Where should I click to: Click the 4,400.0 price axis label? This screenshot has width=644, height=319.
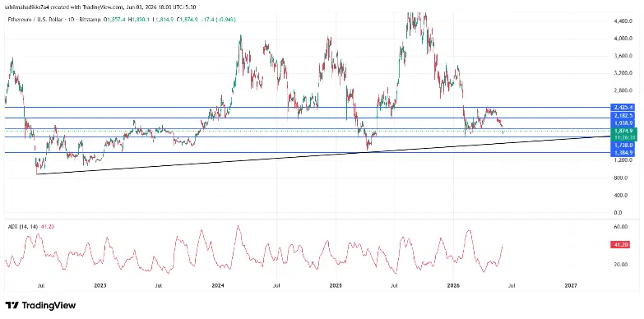pyautogui.click(x=623, y=21)
